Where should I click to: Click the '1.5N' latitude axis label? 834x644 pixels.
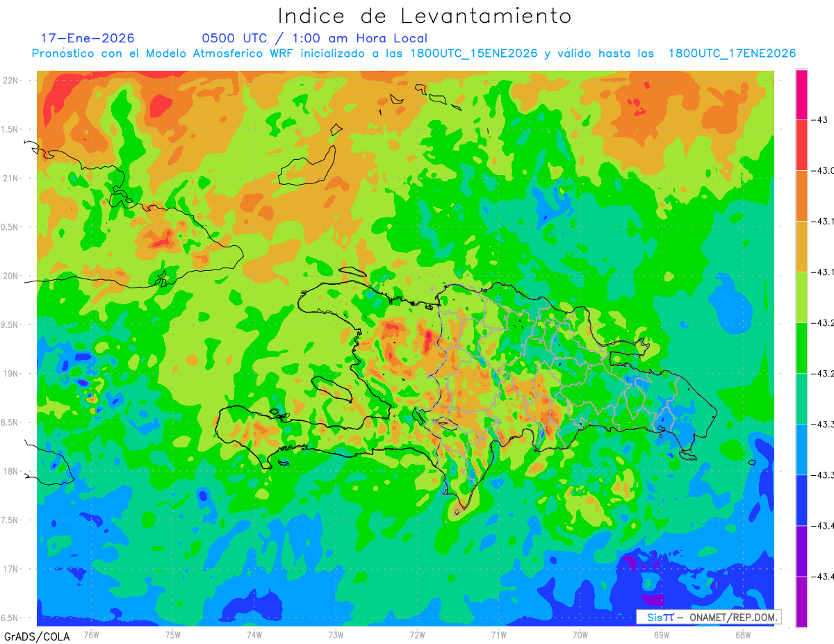(x=10, y=129)
